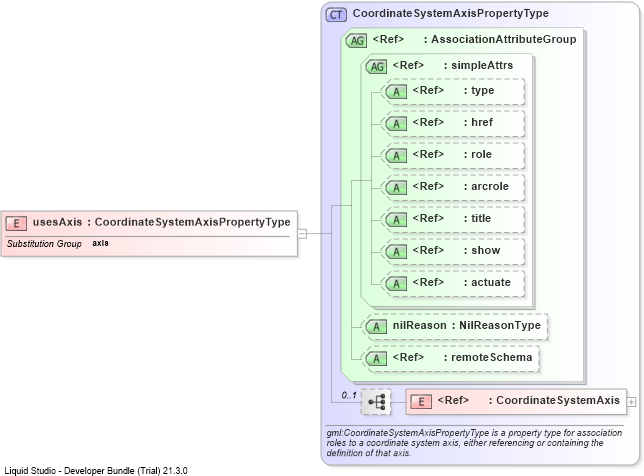
Task: Select the A icon for href attribute
Action: (x=396, y=124)
